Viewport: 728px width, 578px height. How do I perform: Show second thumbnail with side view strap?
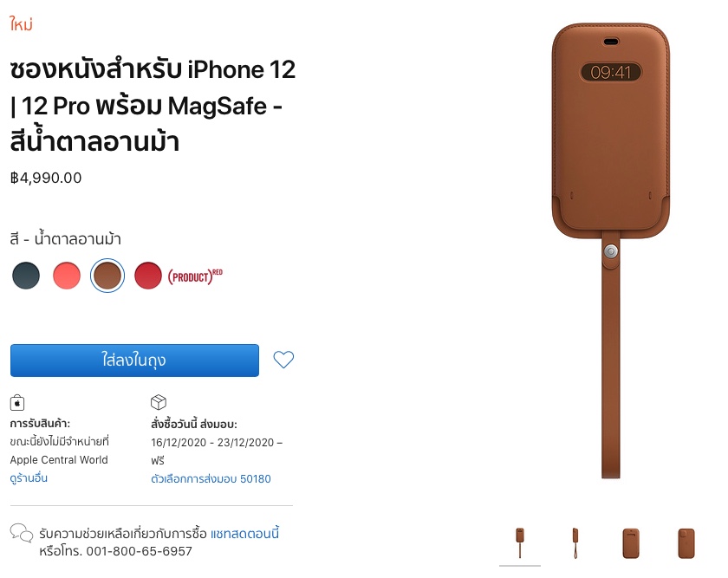(575, 542)
